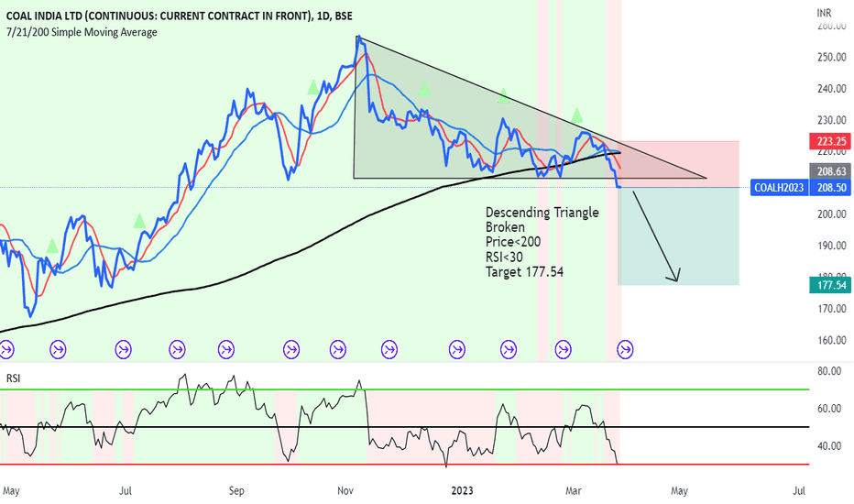Click the 60.00 RSI axis value
854x504 pixels.
(829, 409)
